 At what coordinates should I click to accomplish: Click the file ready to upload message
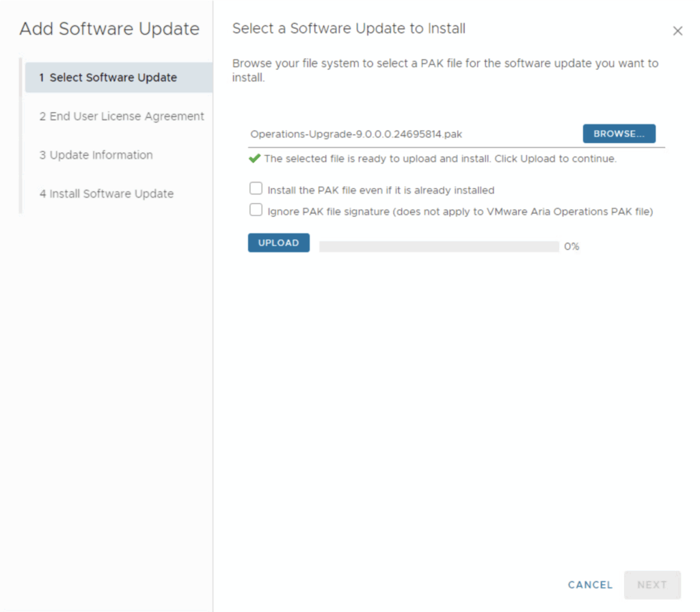440,159
